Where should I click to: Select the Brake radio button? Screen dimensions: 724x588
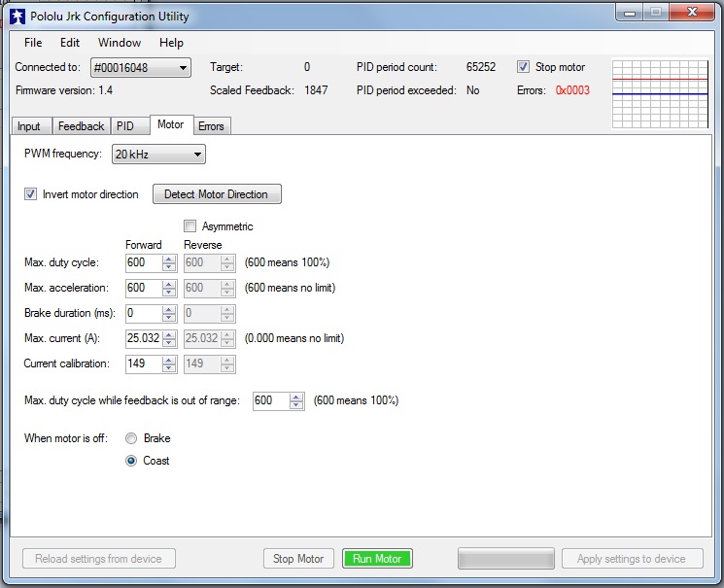[131, 438]
